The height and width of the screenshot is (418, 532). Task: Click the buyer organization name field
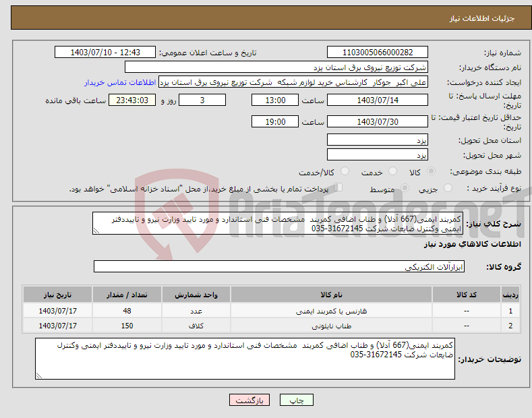276,67
